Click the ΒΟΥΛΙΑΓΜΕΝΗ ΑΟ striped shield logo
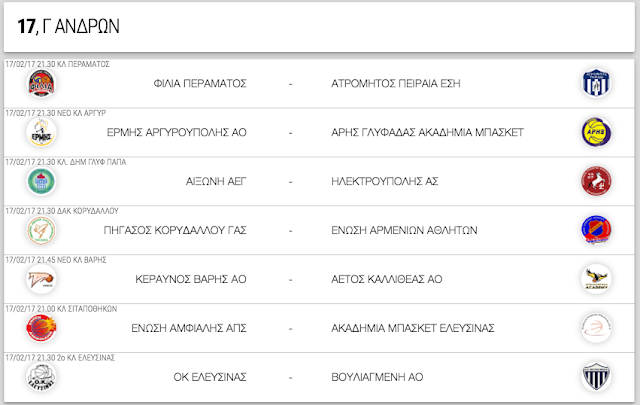640x405 pixels. click(596, 377)
